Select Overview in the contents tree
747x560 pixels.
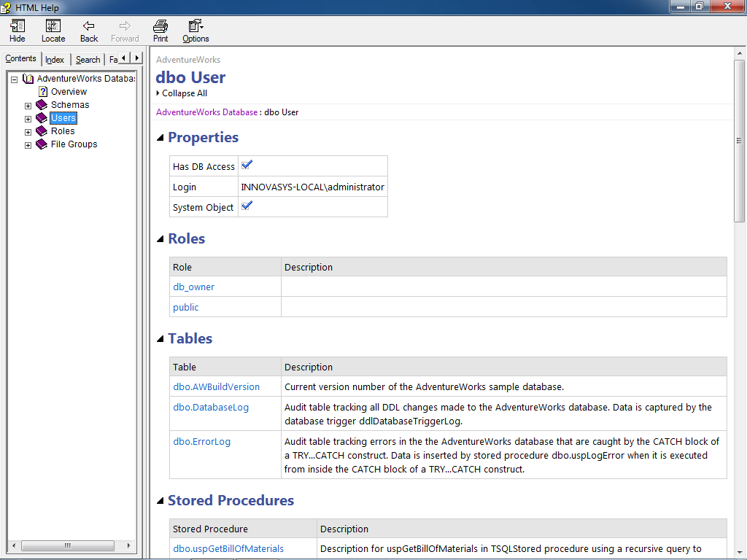(x=69, y=92)
